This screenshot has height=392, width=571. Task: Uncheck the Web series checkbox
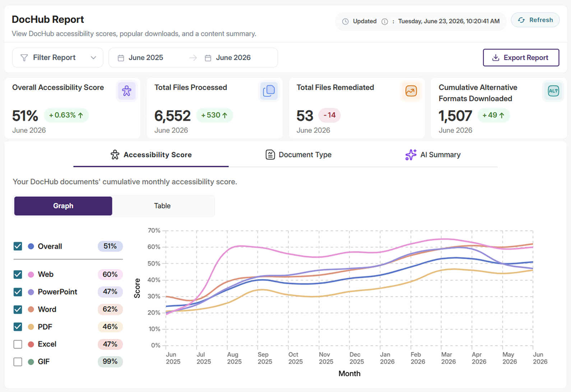pyautogui.click(x=18, y=275)
